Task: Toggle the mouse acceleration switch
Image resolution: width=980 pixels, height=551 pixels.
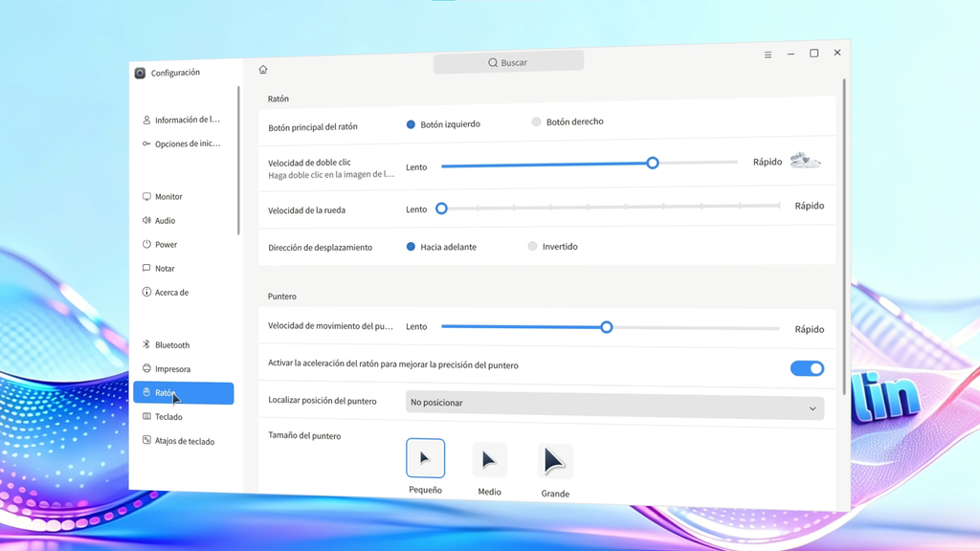Action: pos(807,368)
